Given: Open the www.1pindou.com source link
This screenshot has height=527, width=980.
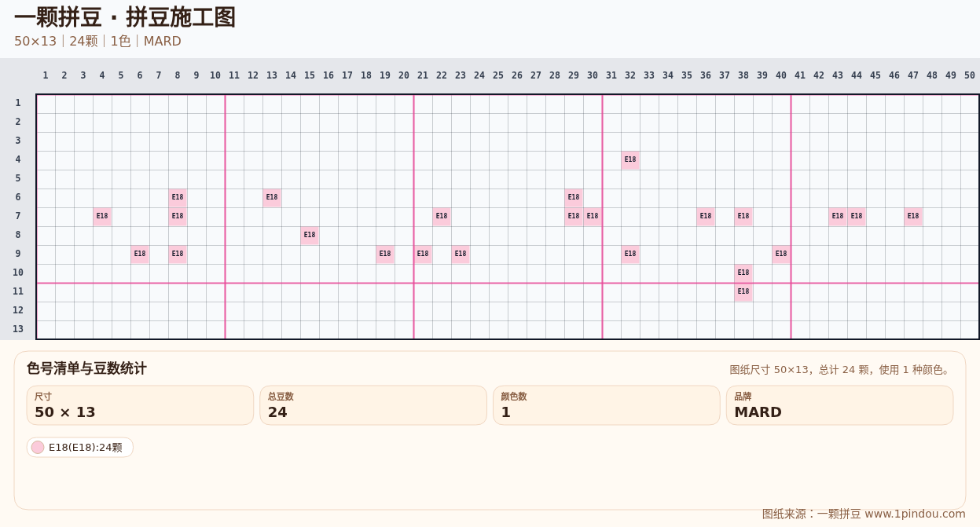Looking at the screenshot, I should coord(915,514).
